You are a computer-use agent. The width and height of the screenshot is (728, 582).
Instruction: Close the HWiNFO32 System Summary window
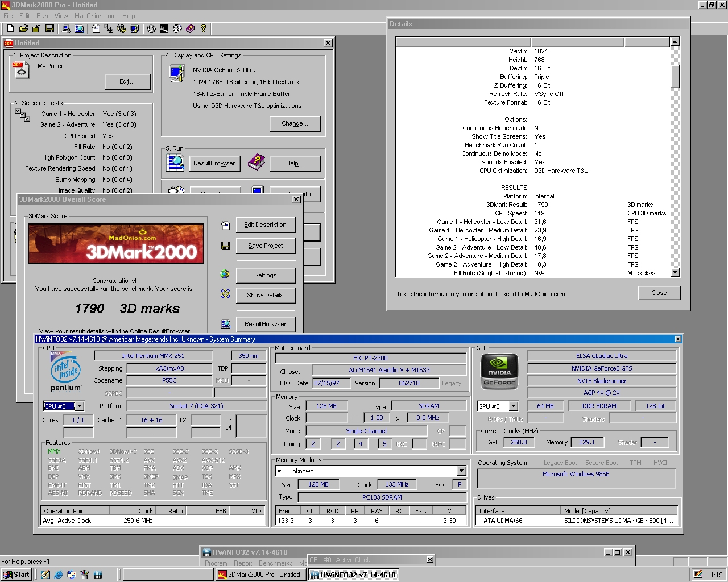677,339
